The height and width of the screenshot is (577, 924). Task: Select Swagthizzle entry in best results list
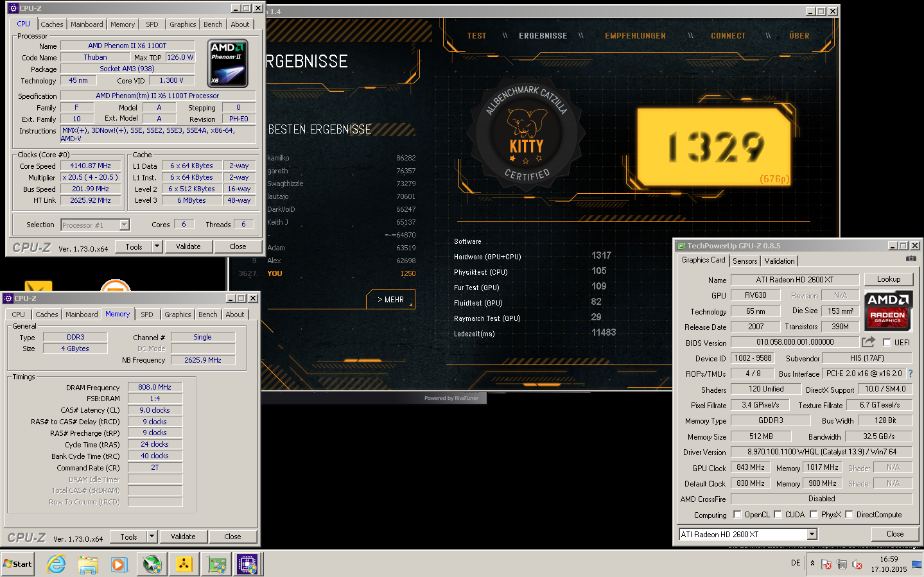(x=342, y=184)
